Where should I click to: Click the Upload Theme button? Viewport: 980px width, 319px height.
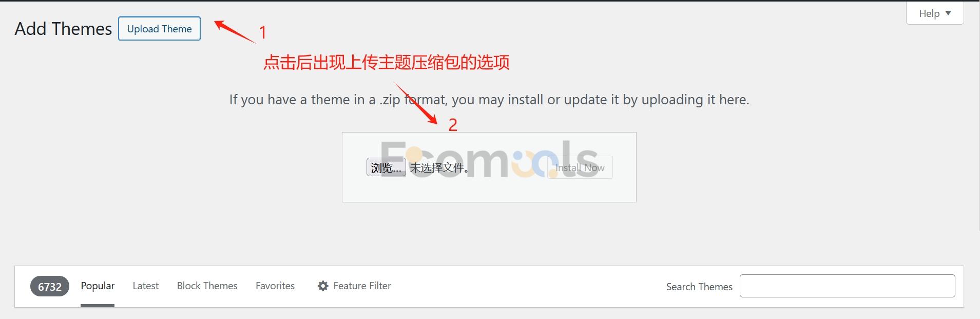[x=160, y=29]
